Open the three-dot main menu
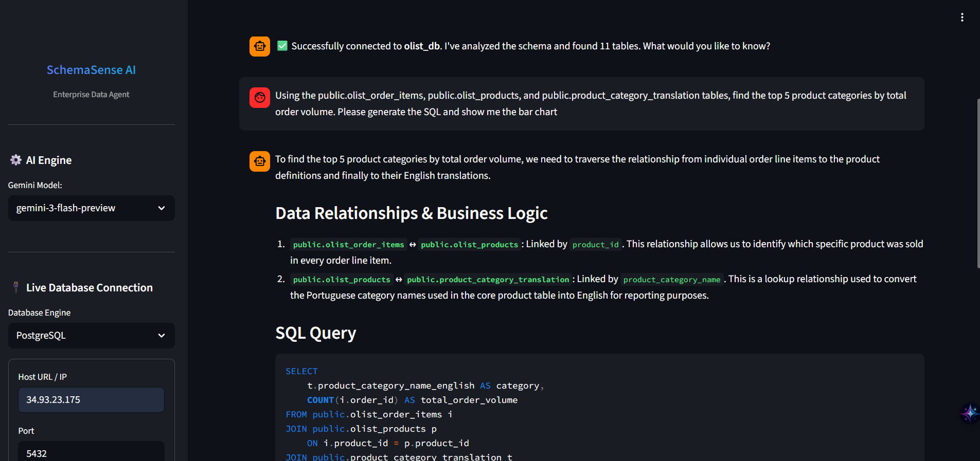Viewport: 980px width, 461px height. (x=962, y=17)
